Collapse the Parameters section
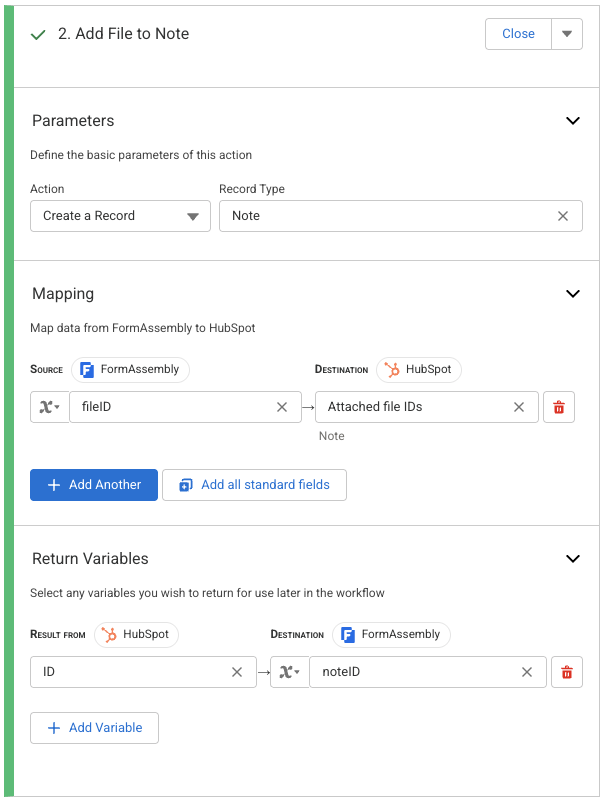This screenshot has height=803, width=605. click(573, 121)
